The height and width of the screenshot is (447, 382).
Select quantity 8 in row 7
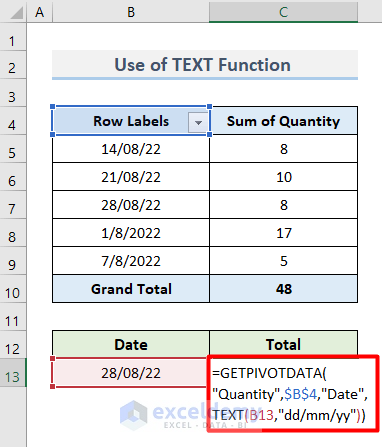point(283,205)
